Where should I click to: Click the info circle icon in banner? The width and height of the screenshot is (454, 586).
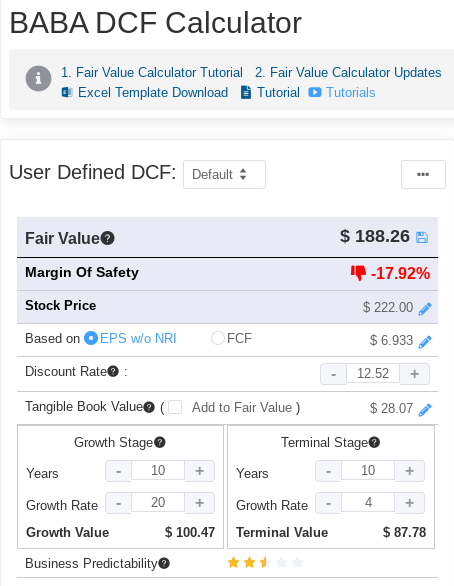[38, 78]
